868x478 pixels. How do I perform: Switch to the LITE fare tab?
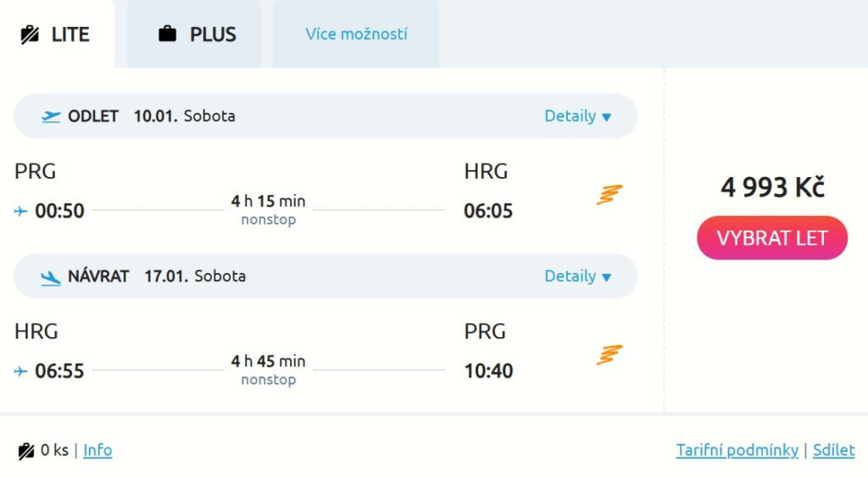tap(56, 35)
